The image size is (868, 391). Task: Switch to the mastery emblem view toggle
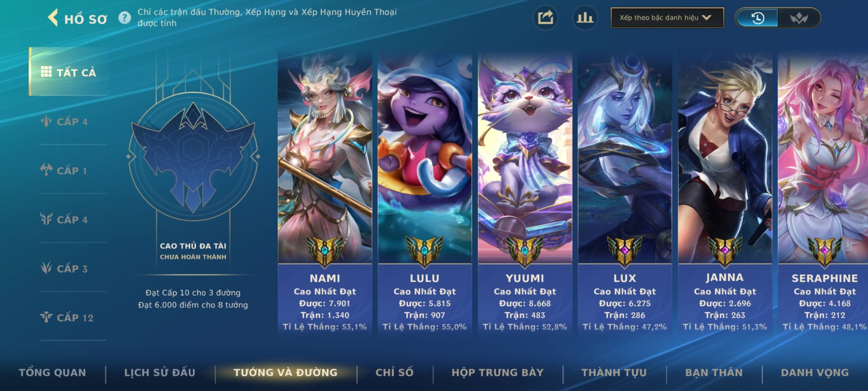point(799,18)
